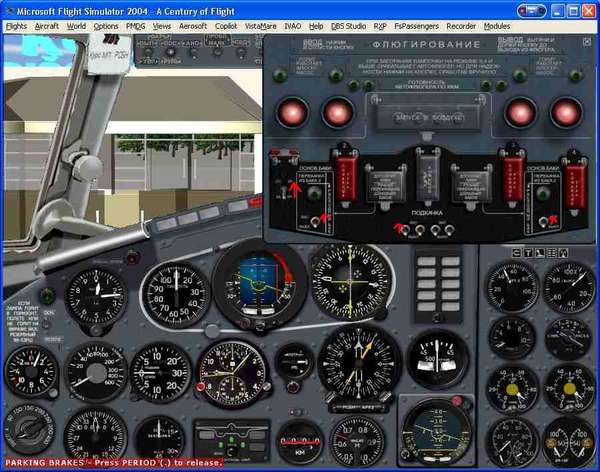
Task: Push the leftmost red feathering button
Action: 292,112
